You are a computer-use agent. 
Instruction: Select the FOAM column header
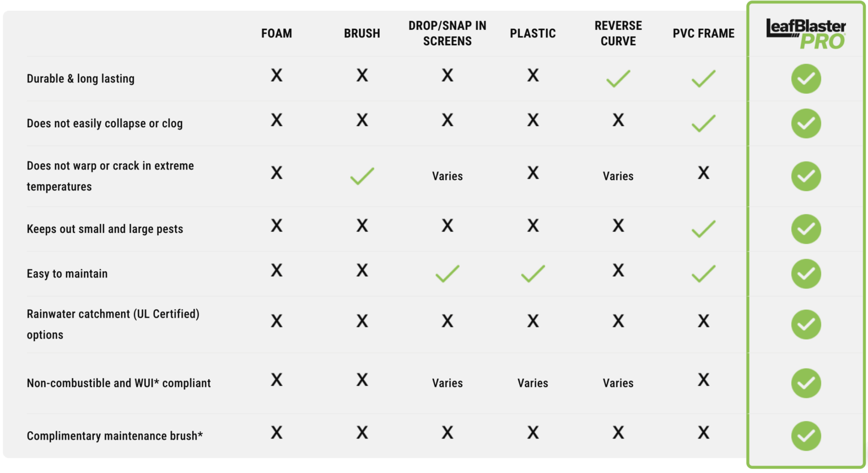point(276,33)
